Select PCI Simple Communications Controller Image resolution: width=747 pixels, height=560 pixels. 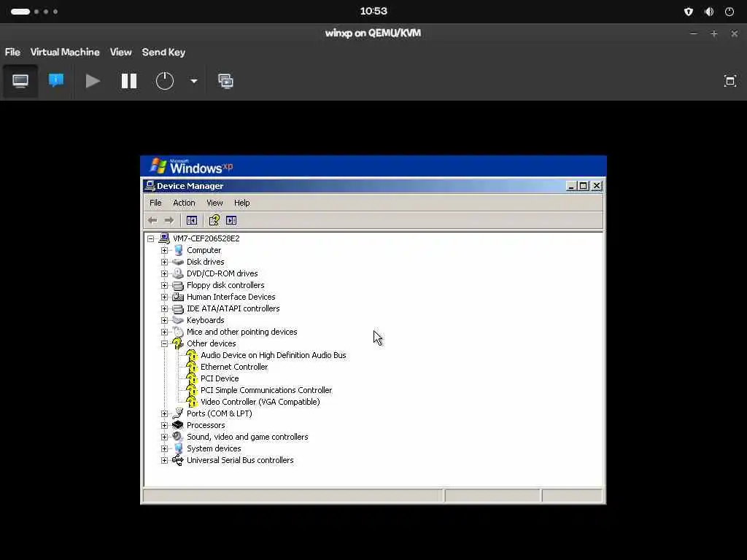coord(266,390)
